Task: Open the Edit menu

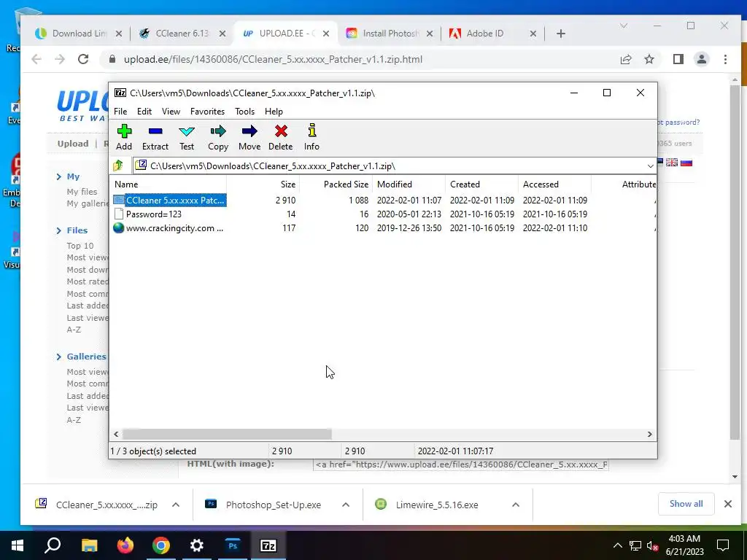Action: click(x=144, y=112)
